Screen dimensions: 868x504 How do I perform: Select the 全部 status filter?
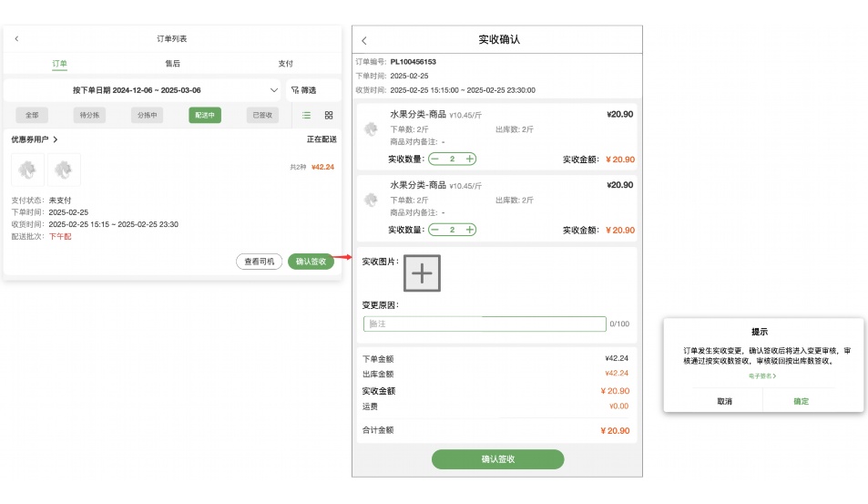[x=32, y=116]
